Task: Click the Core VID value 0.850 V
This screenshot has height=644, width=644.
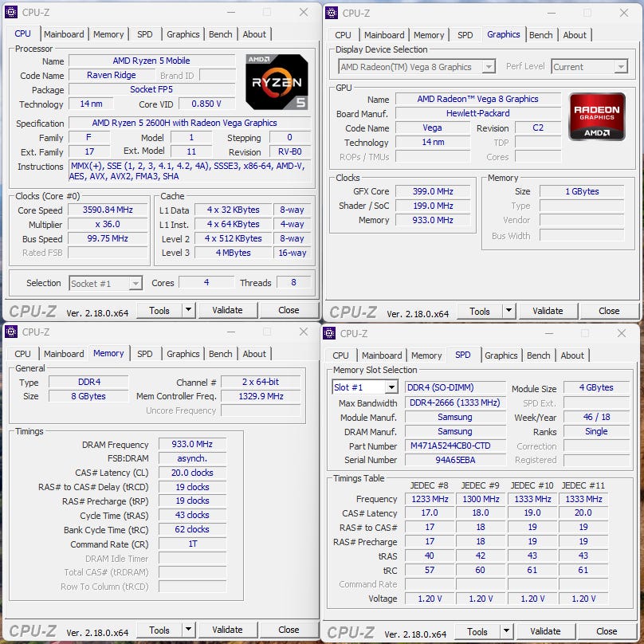Action: tap(206, 104)
